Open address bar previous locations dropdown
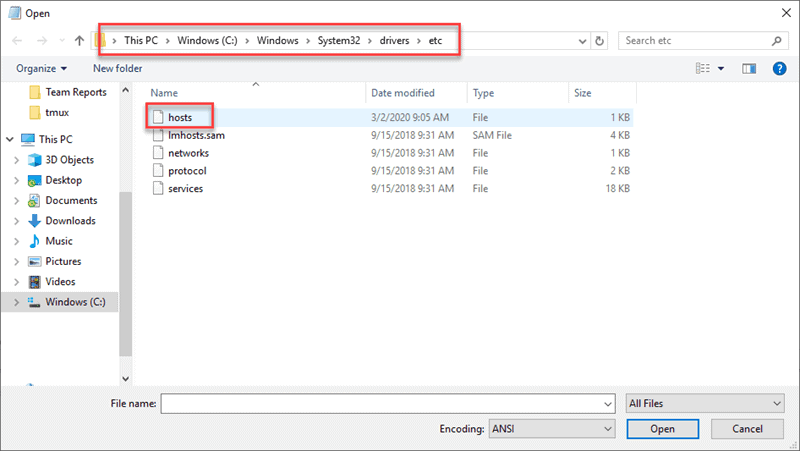 (x=582, y=41)
